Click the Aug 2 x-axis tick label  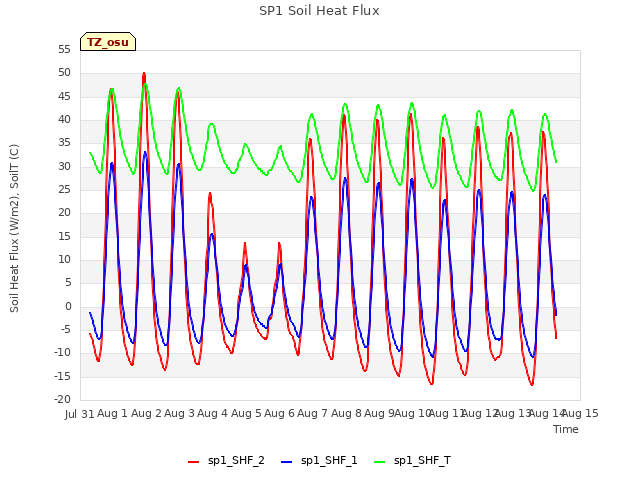[146, 413]
